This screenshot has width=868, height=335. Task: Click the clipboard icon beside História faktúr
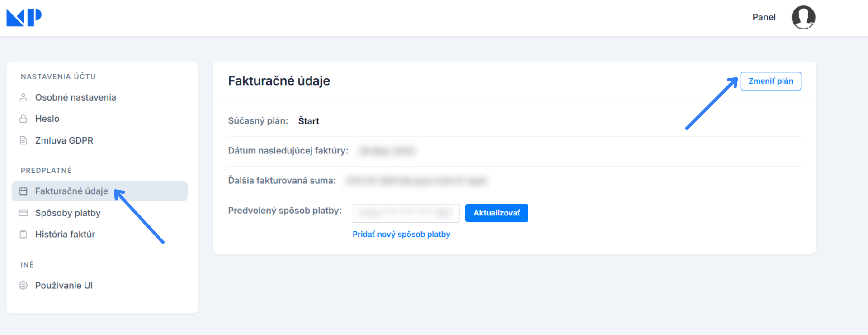tap(24, 234)
